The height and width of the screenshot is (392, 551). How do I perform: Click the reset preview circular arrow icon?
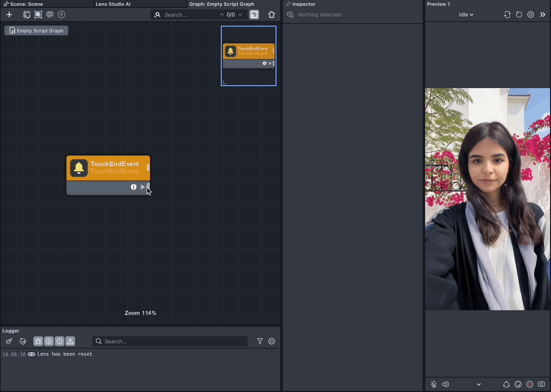[x=519, y=15]
